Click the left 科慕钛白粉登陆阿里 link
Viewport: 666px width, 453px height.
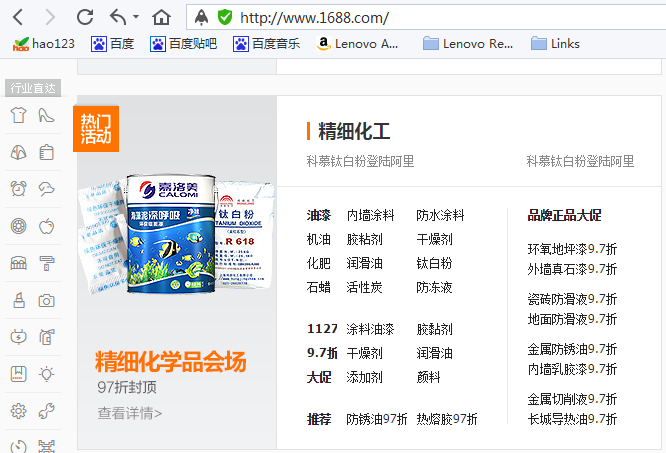pyautogui.click(x=360, y=161)
